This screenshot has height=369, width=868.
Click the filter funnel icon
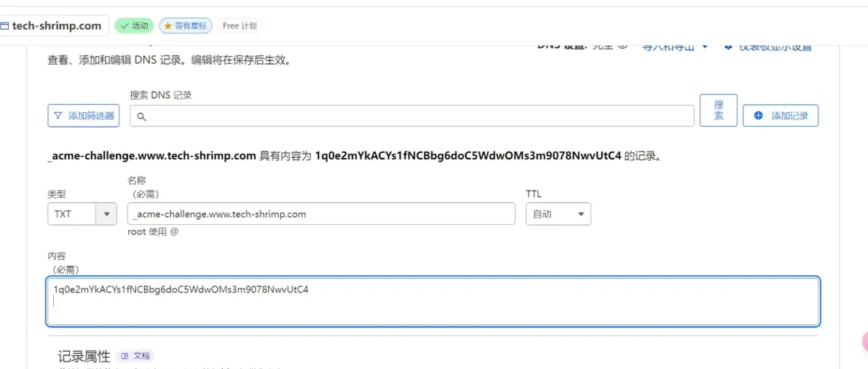58,116
